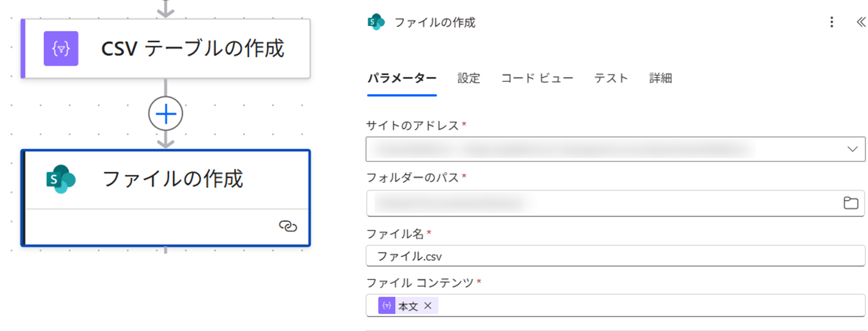Select the ファイルの作成 action card
Screen dimensions: 868x331
point(166,198)
